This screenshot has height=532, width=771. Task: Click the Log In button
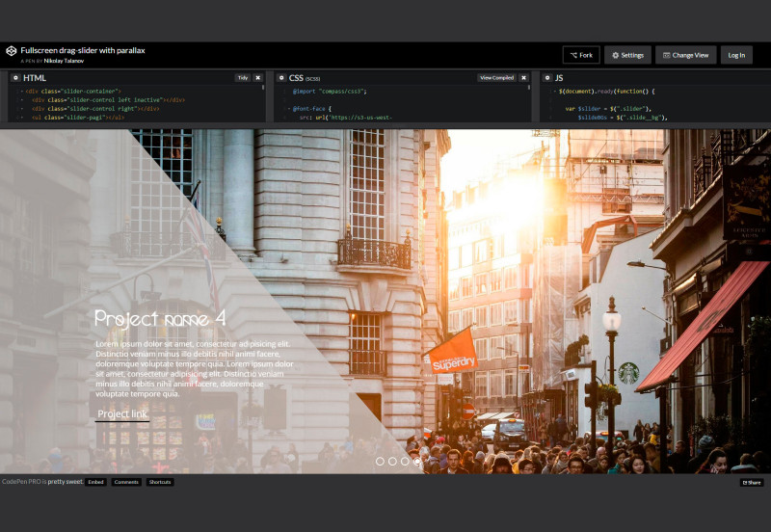coord(736,55)
